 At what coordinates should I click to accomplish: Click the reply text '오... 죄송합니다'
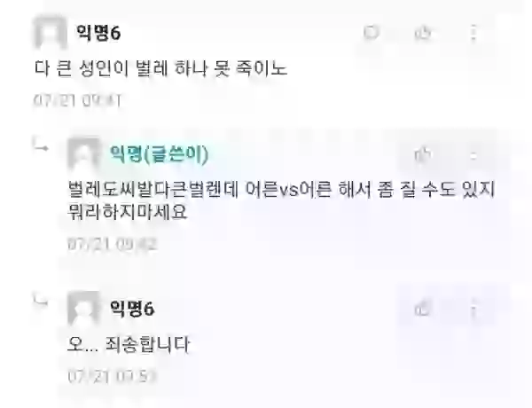(129, 345)
